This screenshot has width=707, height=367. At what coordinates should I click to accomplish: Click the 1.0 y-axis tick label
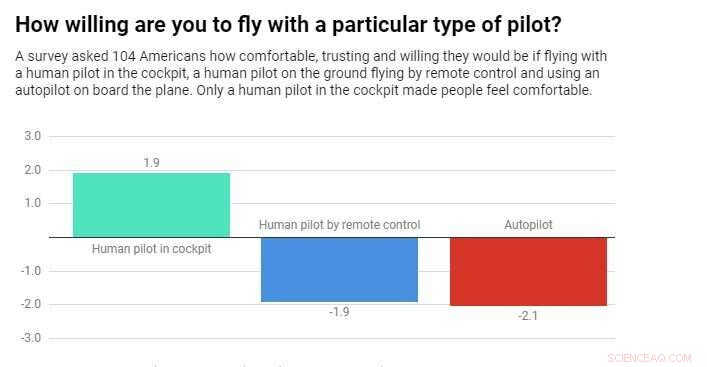click(32, 203)
